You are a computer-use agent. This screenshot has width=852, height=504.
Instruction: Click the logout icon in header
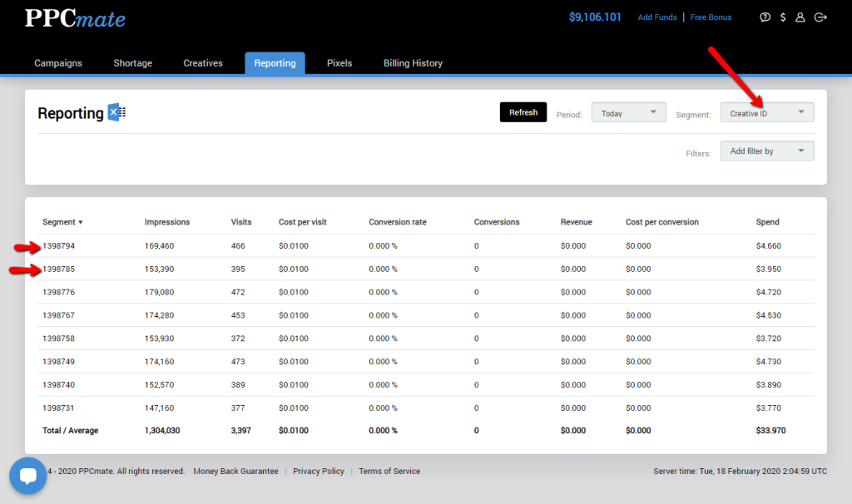click(820, 17)
